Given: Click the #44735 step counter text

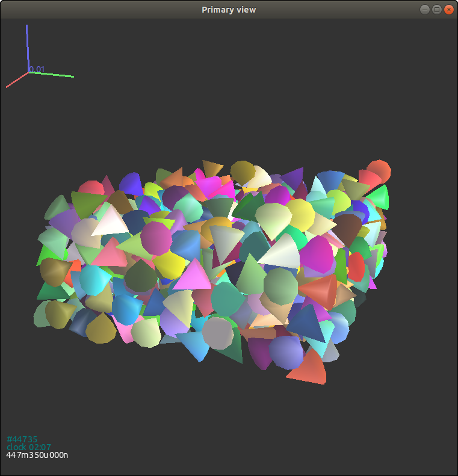Looking at the screenshot, I should click(22, 439).
